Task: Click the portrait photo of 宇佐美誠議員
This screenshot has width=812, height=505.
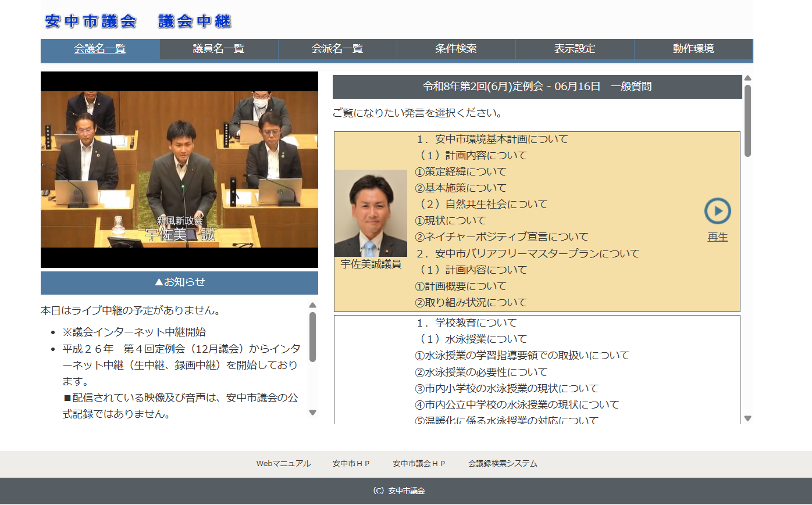Action: (x=371, y=213)
